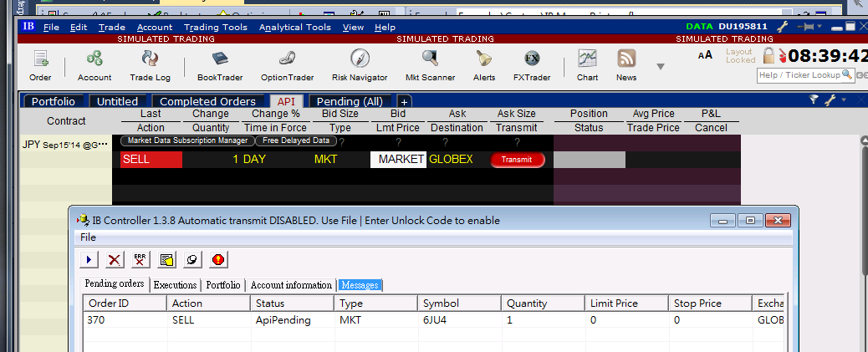Add a new page with plus tab

coord(404,102)
